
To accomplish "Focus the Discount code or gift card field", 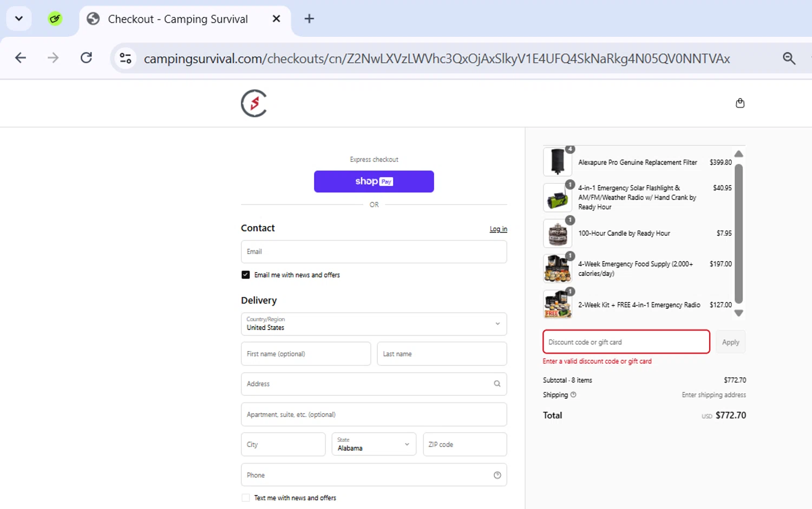I will 626,342.
